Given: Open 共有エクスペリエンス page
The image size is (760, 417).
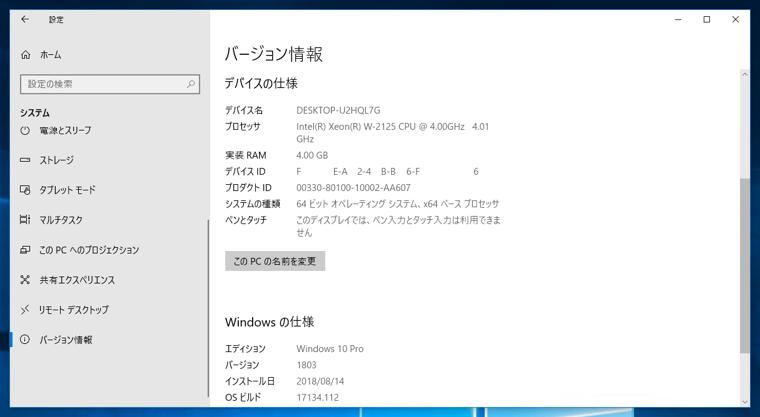Looking at the screenshot, I should click(x=77, y=280).
